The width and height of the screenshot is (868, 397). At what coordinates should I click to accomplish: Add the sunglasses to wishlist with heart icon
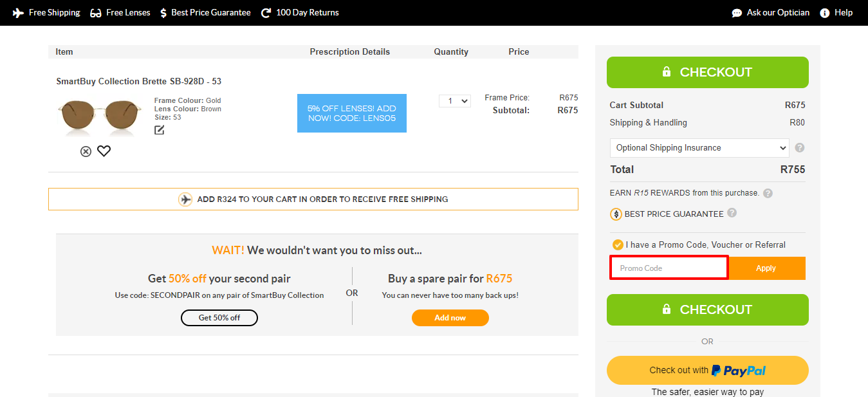(104, 151)
